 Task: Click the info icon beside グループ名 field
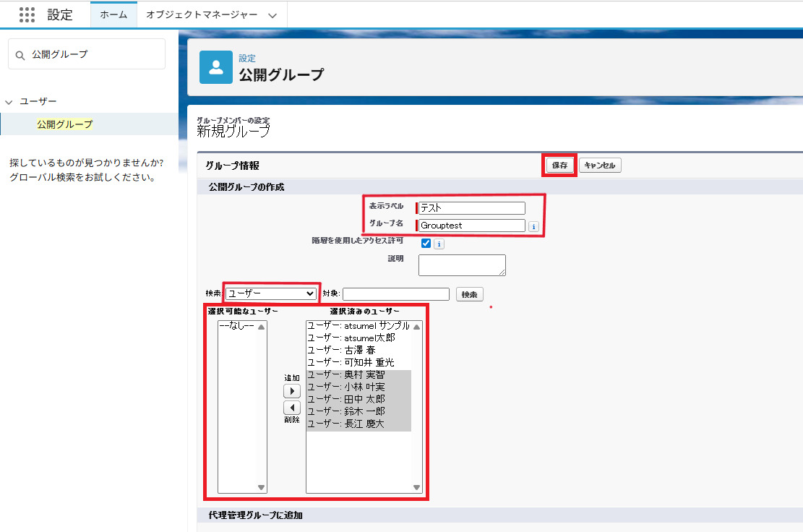pyautogui.click(x=534, y=226)
